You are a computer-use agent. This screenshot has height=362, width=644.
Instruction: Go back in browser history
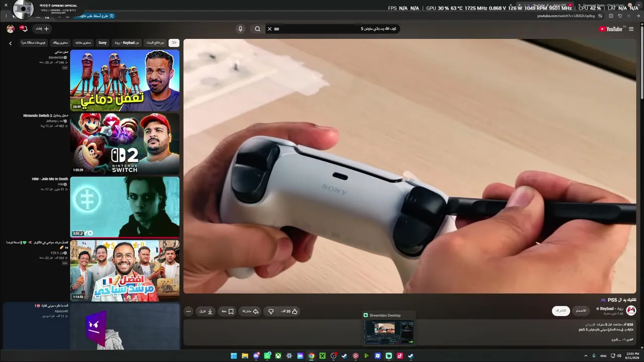coord(638,16)
